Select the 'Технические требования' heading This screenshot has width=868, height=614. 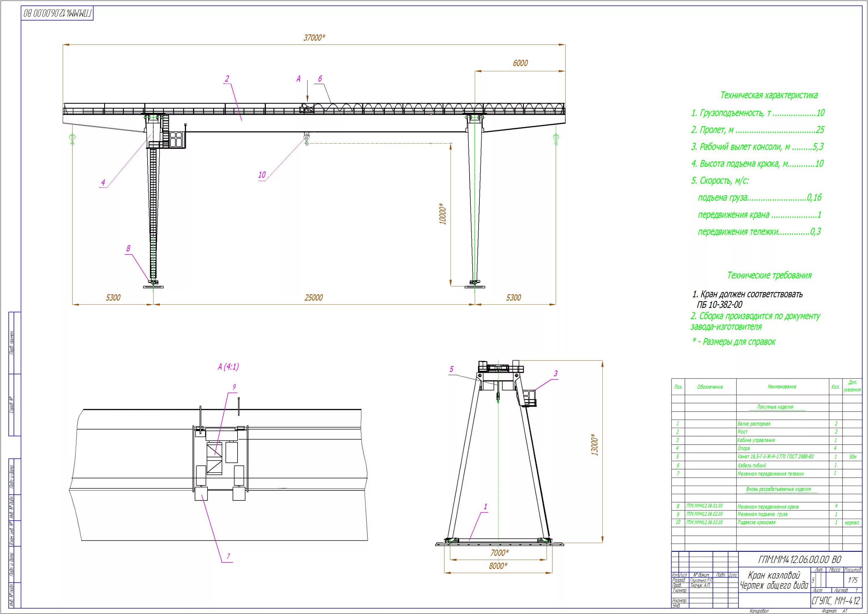[x=769, y=275]
